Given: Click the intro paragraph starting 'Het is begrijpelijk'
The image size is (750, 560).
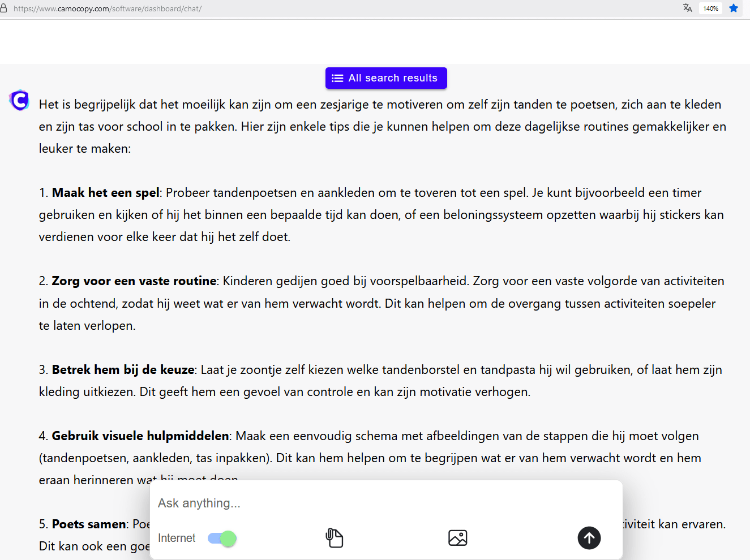Looking at the screenshot, I should tap(379, 126).
